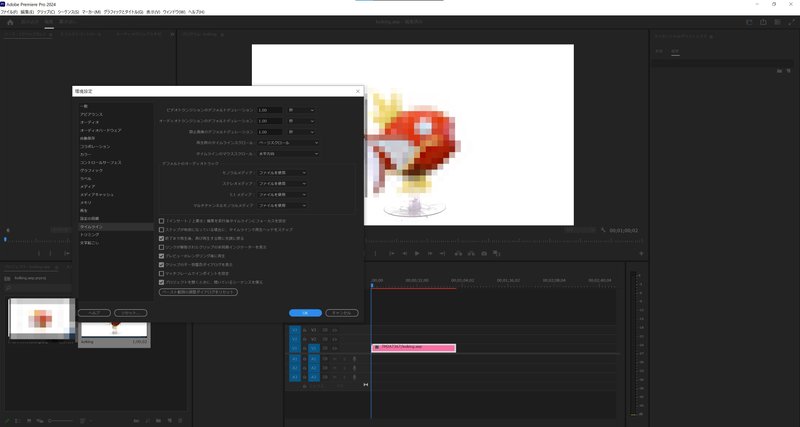The height and width of the screenshot is (427, 800).
Task: Click the Go to Out point icon
Action: [x=442, y=254]
